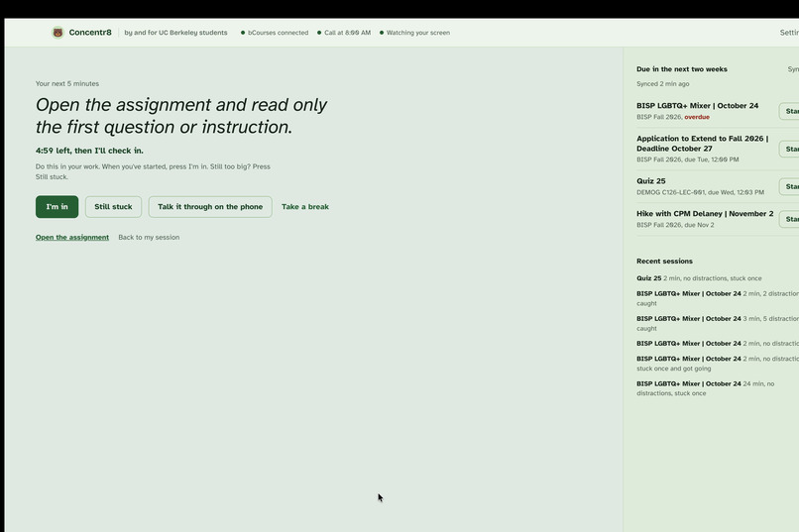799x532 pixels.
Task: Click the Watching your screen status
Action: [414, 33]
